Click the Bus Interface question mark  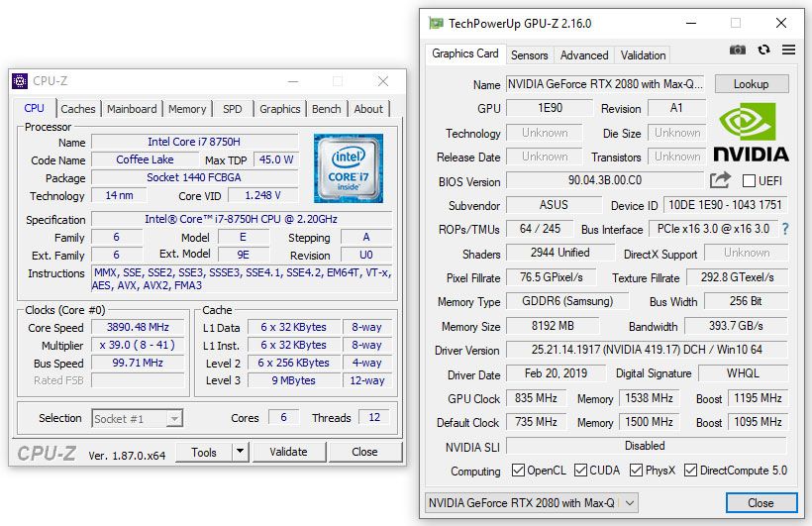tap(785, 229)
